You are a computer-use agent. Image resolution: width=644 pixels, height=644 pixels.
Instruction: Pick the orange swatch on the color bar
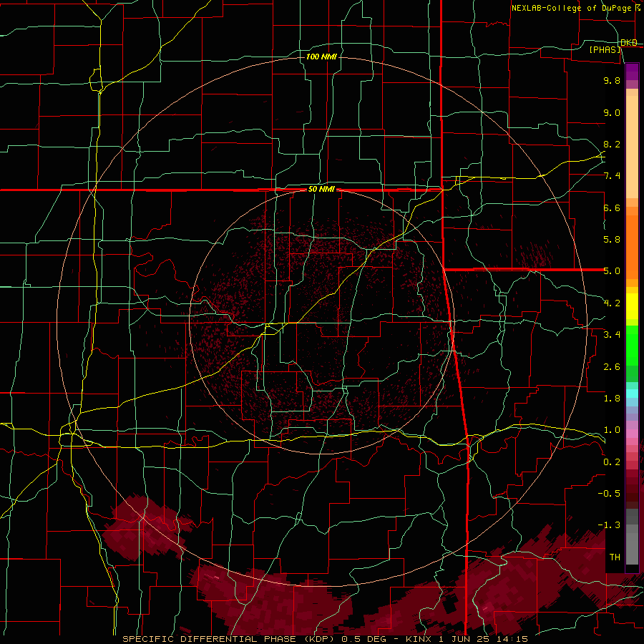pos(632,246)
